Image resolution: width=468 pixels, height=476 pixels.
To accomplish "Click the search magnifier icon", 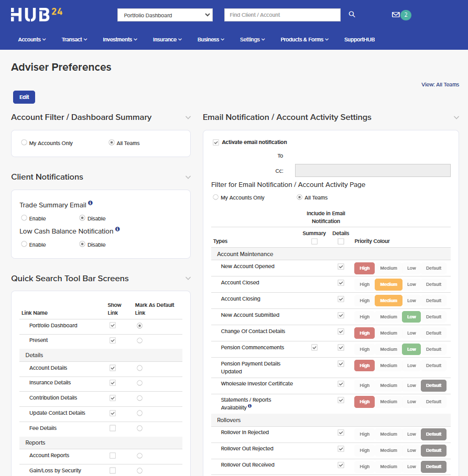I will click(x=352, y=14).
